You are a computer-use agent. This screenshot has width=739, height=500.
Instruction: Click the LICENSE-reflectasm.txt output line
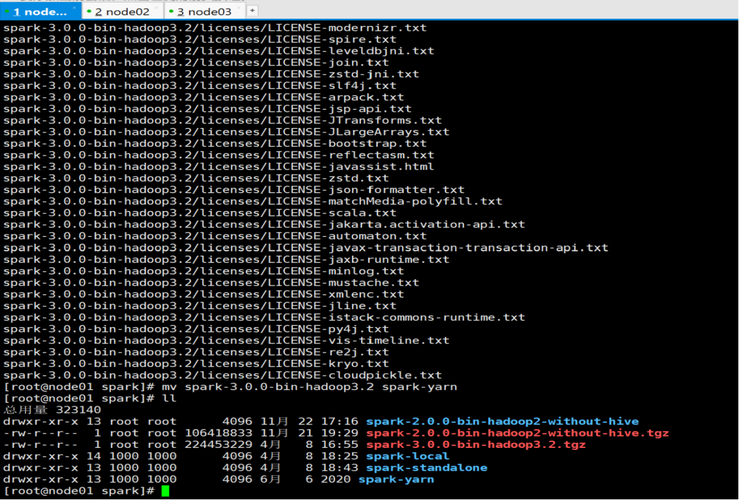pos(219,155)
